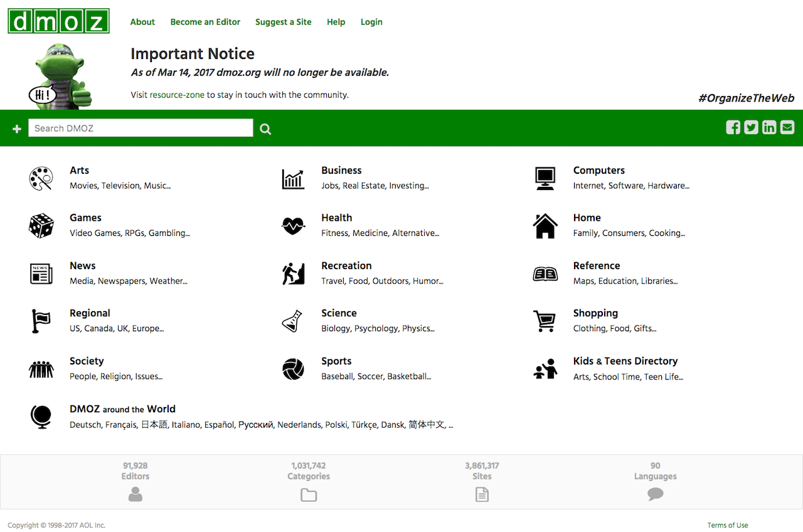
Task: Open the Society category heading
Action: (x=87, y=361)
